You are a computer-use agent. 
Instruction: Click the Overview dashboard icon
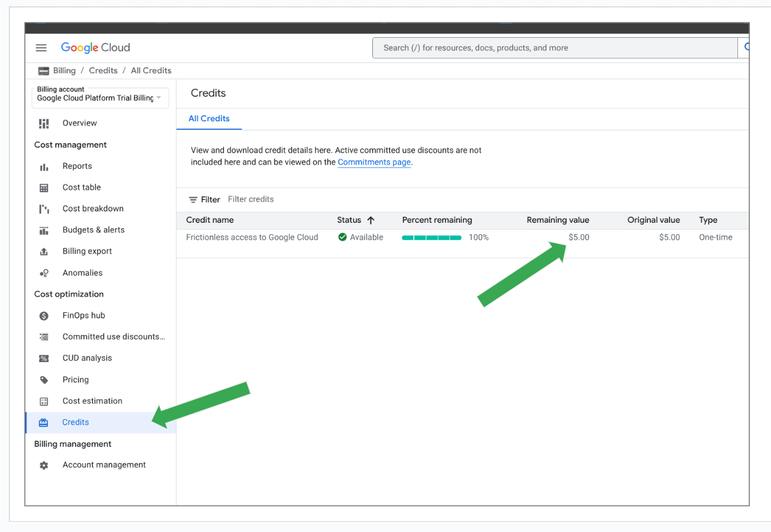coord(44,123)
